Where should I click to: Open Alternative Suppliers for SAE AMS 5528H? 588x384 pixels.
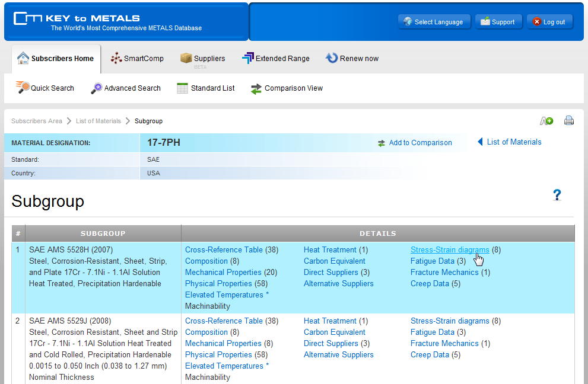[339, 284]
